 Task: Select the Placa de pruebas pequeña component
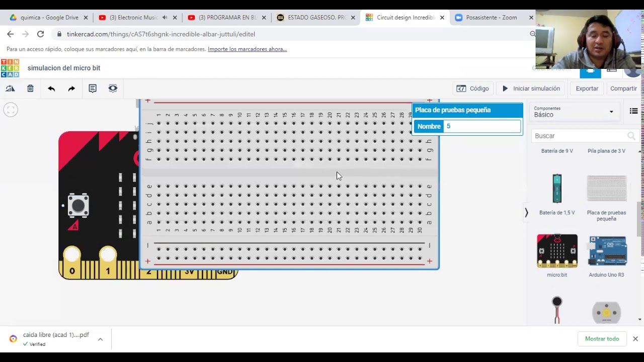click(x=606, y=198)
